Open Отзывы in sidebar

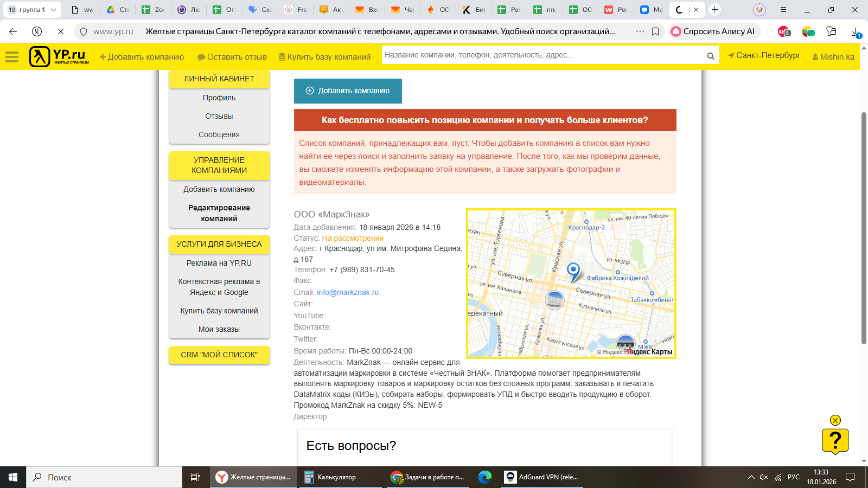(x=219, y=116)
